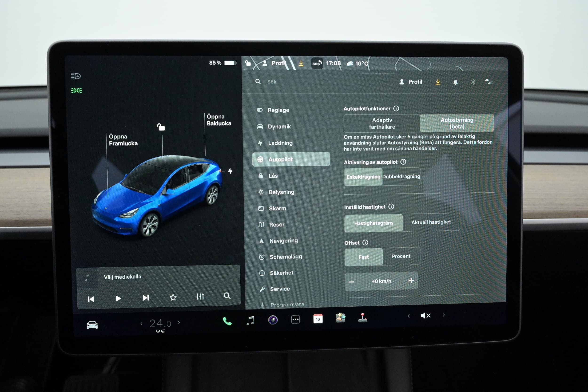Open the Toybox app icon
This screenshot has height=392, width=588.
(x=340, y=318)
